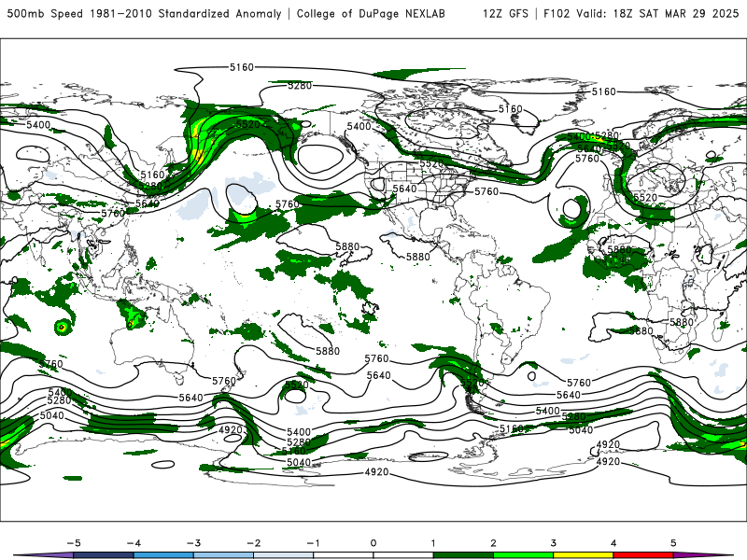Click the '5' colorbar tick label
747x560 pixels.
(x=673, y=543)
